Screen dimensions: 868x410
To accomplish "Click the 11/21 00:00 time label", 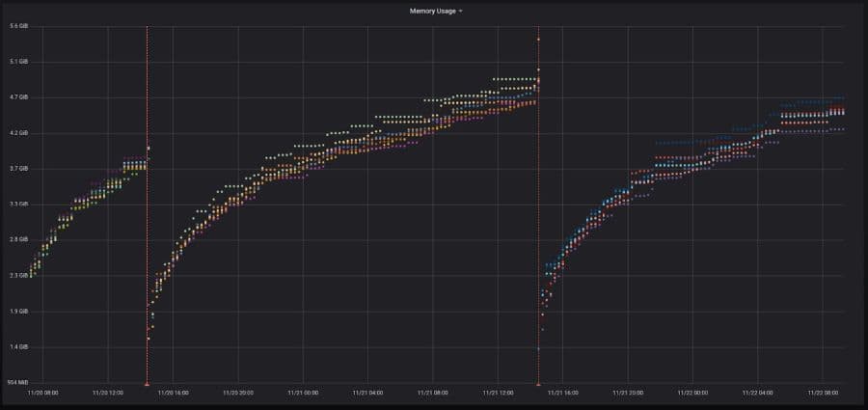I will 303,393.
